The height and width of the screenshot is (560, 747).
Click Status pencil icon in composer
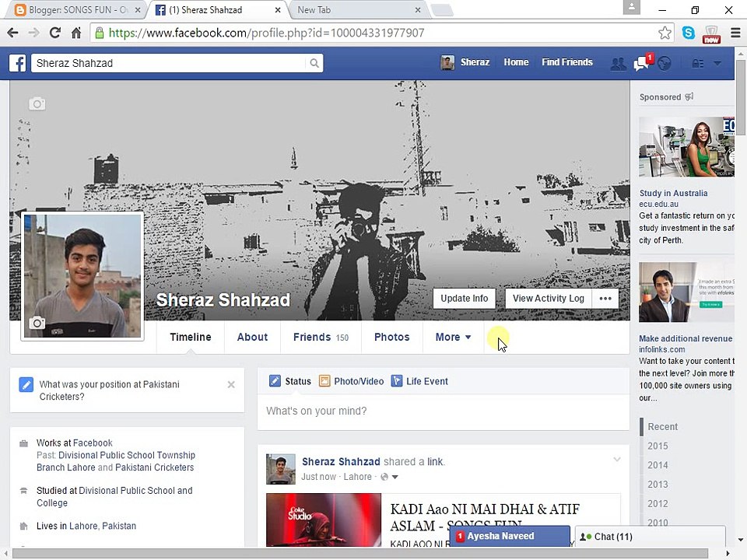tap(275, 381)
